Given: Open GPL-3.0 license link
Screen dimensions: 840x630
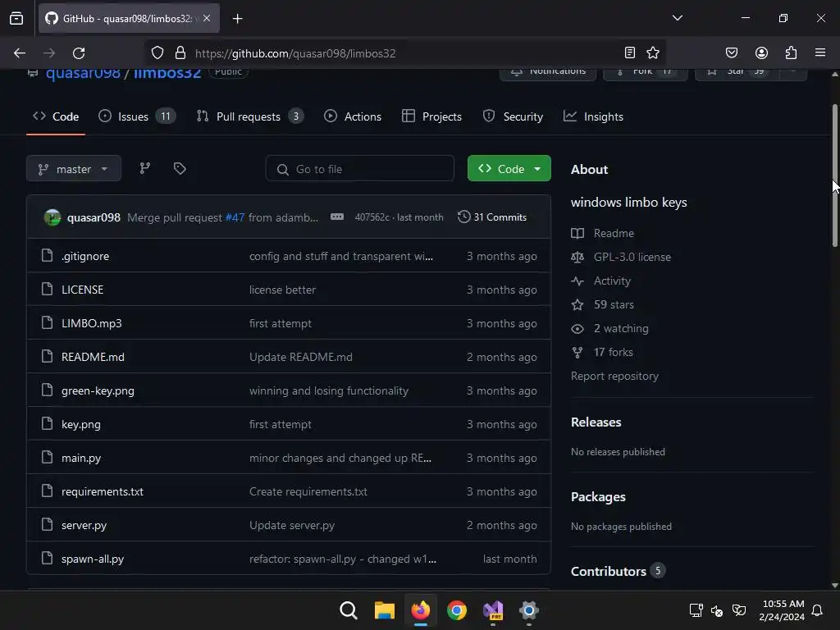Looking at the screenshot, I should click(632, 257).
